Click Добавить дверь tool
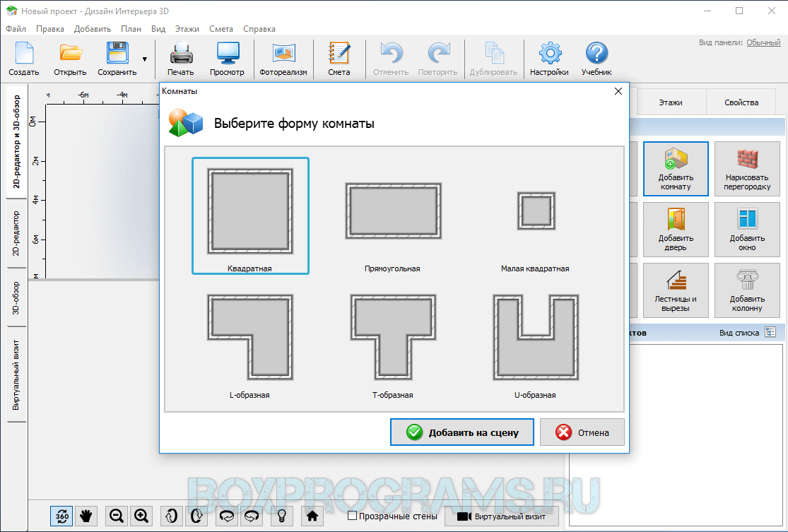The height and width of the screenshot is (532, 788). click(x=676, y=230)
